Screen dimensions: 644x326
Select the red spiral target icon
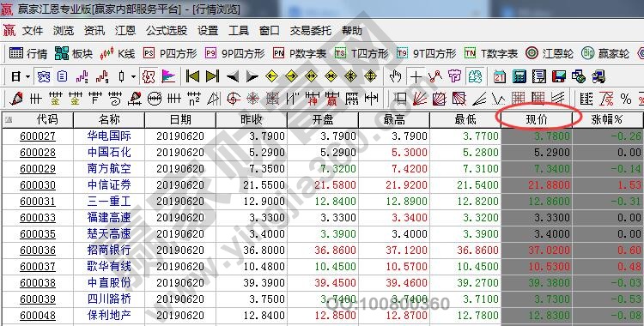(233, 99)
